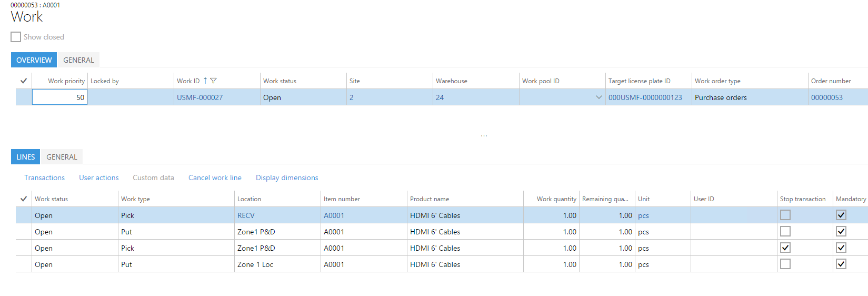Open work ID USMF-000027 link
Image resolution: width=868 pixels, height=296 pixels.
tap(199, 97)
